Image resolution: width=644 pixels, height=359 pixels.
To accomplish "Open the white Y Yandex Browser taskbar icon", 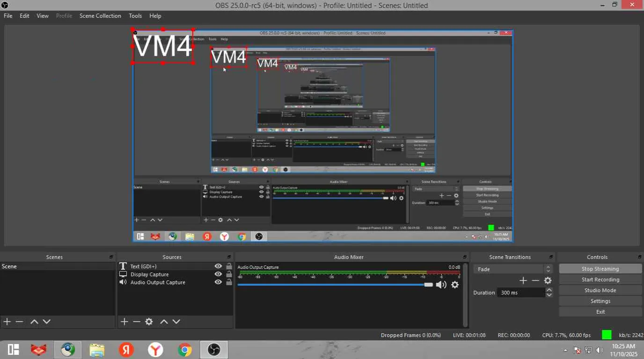I will click(x=155, y=350).
